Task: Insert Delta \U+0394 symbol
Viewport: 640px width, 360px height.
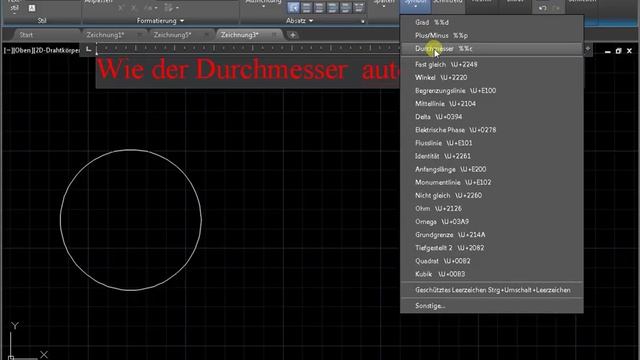Action: tap(491, 117)
